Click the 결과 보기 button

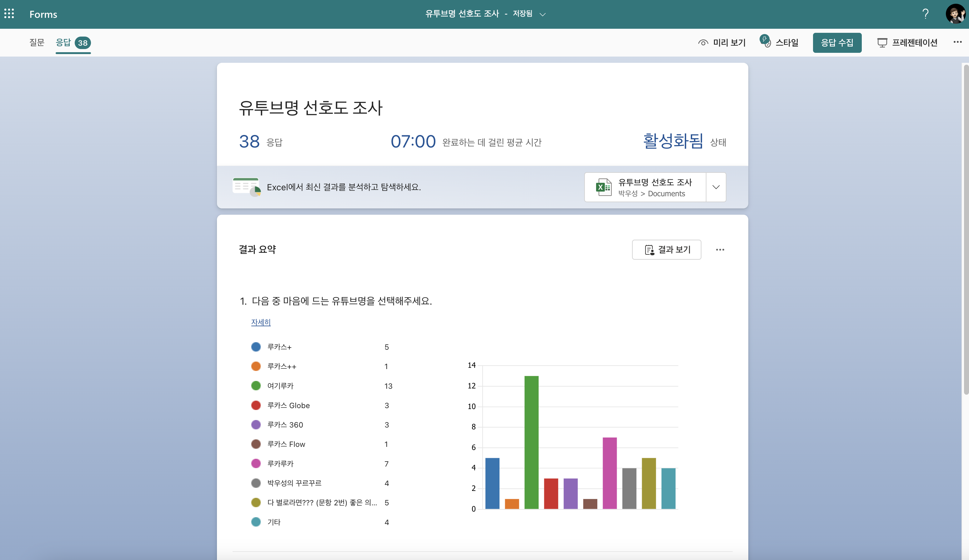(666, 250)
